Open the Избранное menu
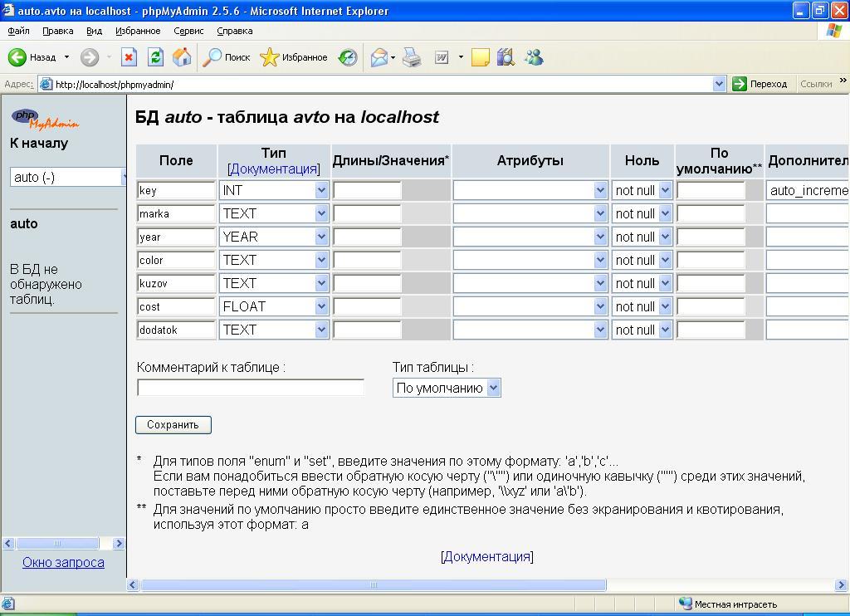The height and width of the screenshot is (616, 850). click(x=138, y=31)
